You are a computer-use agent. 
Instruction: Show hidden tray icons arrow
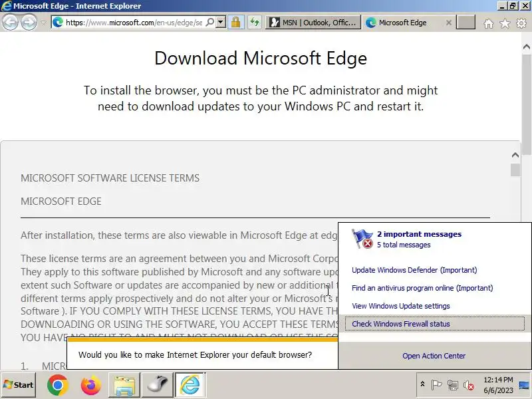click(x=422, y=384)
